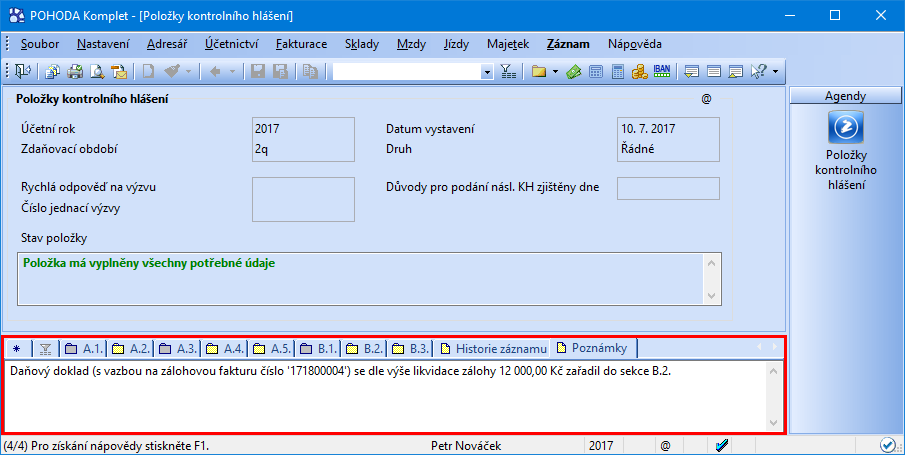905x455 pixels.
Task: Click the @ symbol in the form header
Action: pos(706,99)
